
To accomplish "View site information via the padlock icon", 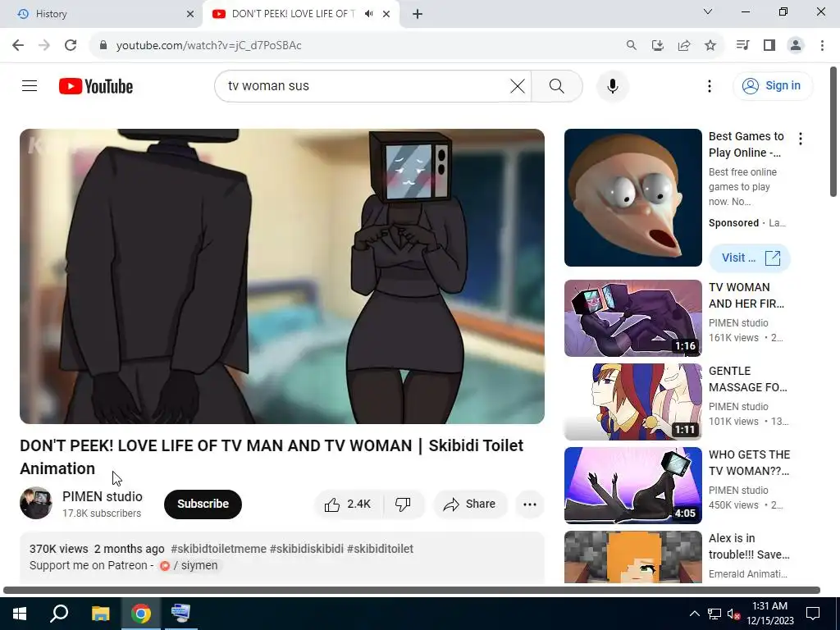I will [103, 45].
